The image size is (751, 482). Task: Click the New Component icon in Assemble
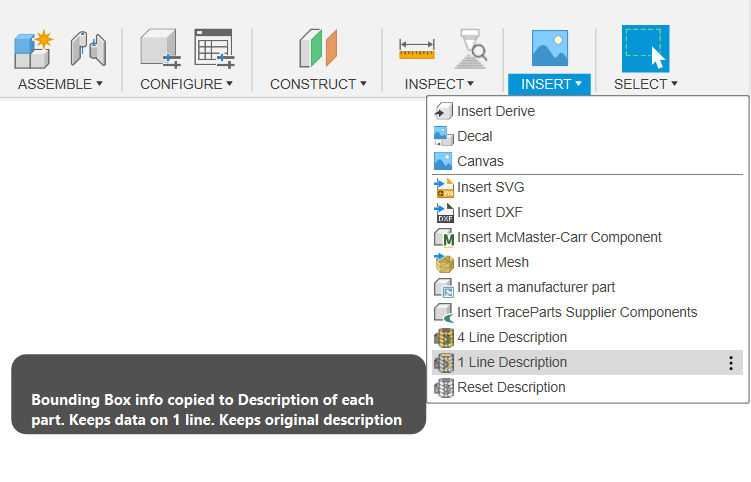(x=33, y=48)
